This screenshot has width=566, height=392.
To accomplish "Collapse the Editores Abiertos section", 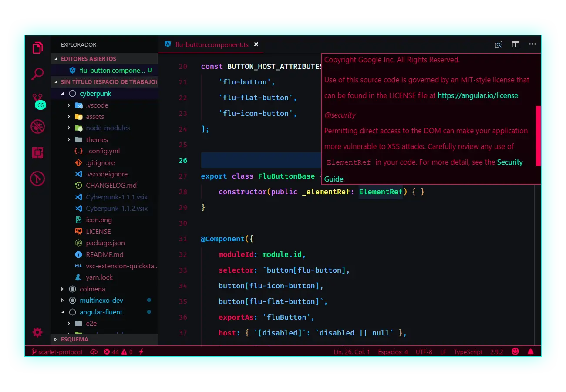I will click(x=88, y=59).
